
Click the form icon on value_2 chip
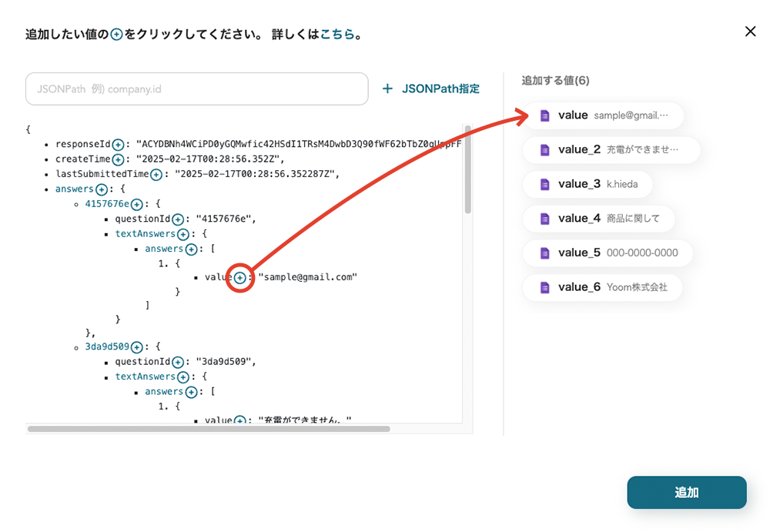[544, 150]
